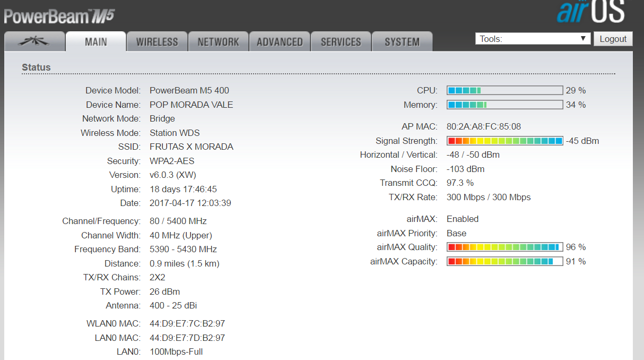Open the Ubiquiti logo tab
Viewport: 644px width, 360px height.
click(x=35, y=41)
